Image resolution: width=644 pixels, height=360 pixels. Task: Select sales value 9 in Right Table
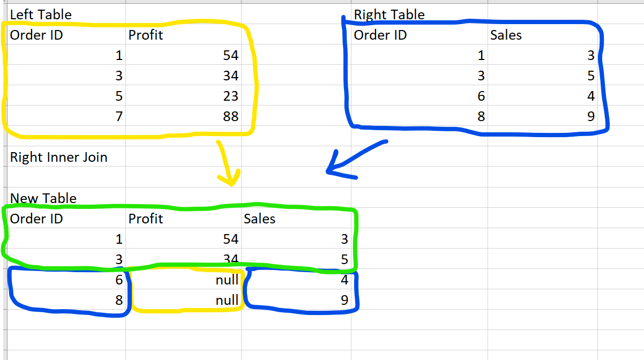[x=590, y=116]
